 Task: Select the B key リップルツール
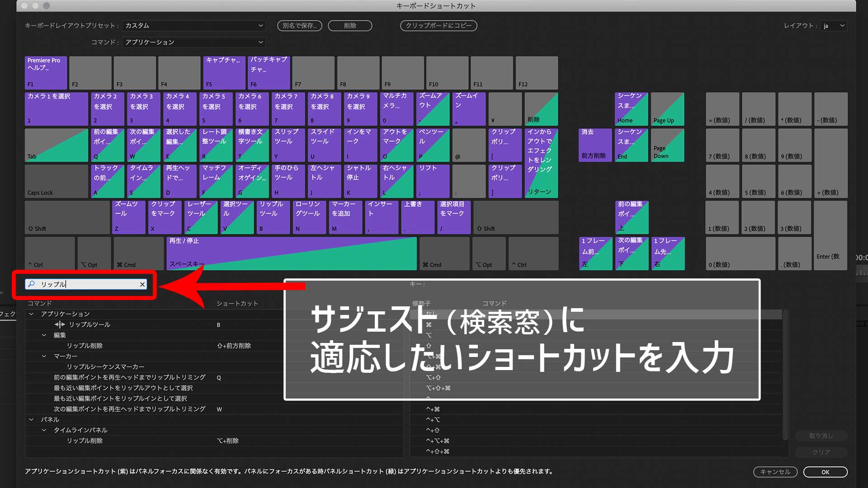[x=274, y=217]
